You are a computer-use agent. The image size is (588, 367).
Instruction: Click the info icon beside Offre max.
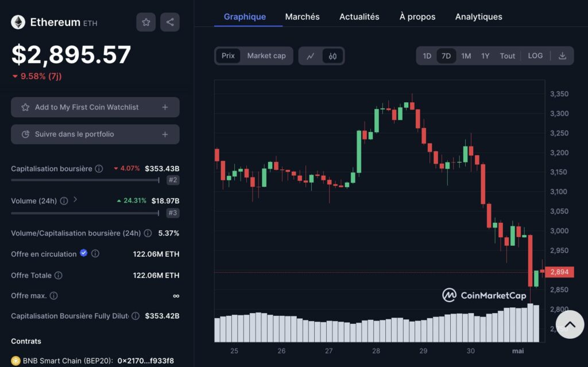(x=53, y=296)
